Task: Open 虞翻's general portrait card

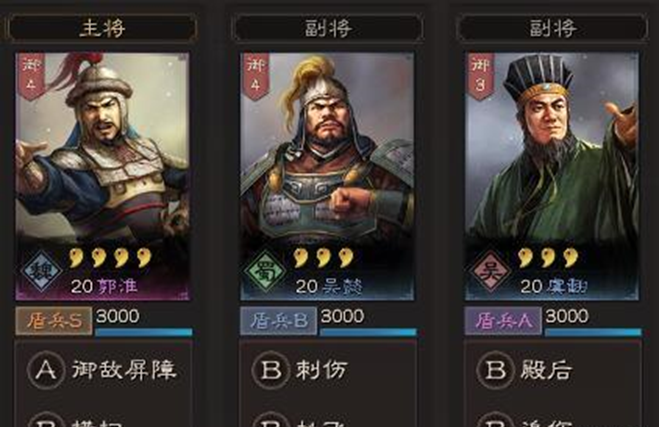Action: tap(552, 176)
